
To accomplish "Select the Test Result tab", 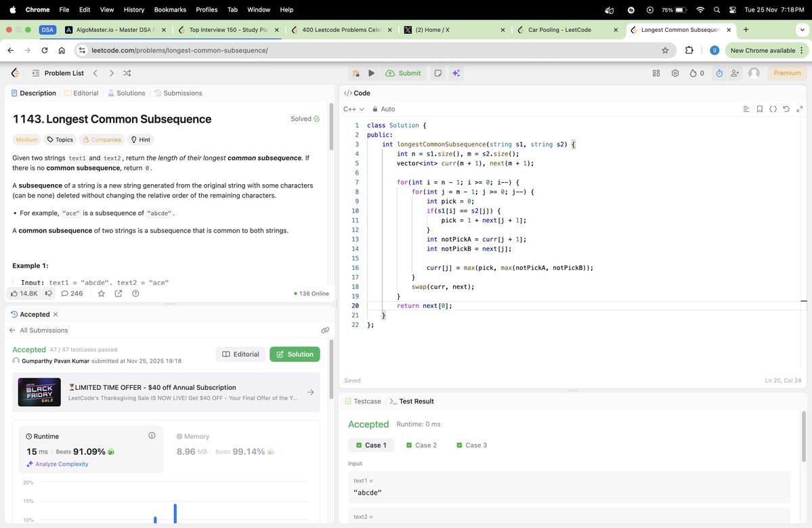I will tap(412, 401).
